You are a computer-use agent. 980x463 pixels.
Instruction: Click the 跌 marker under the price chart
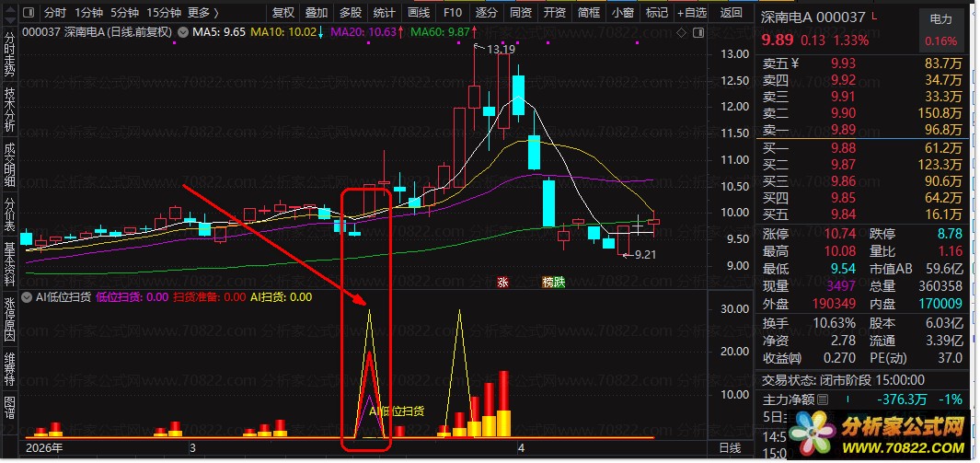click(x=559, y=283)
